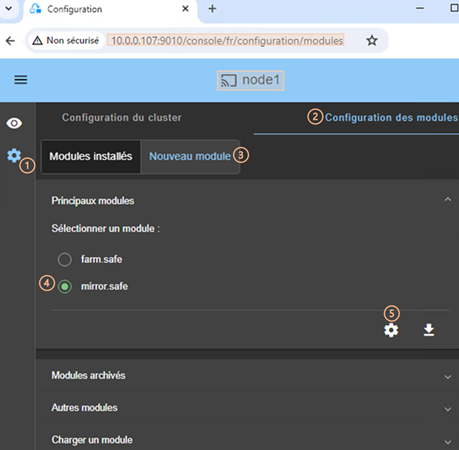Select the Configuration browser tab
459x450 pixels.
click(110, 9)
